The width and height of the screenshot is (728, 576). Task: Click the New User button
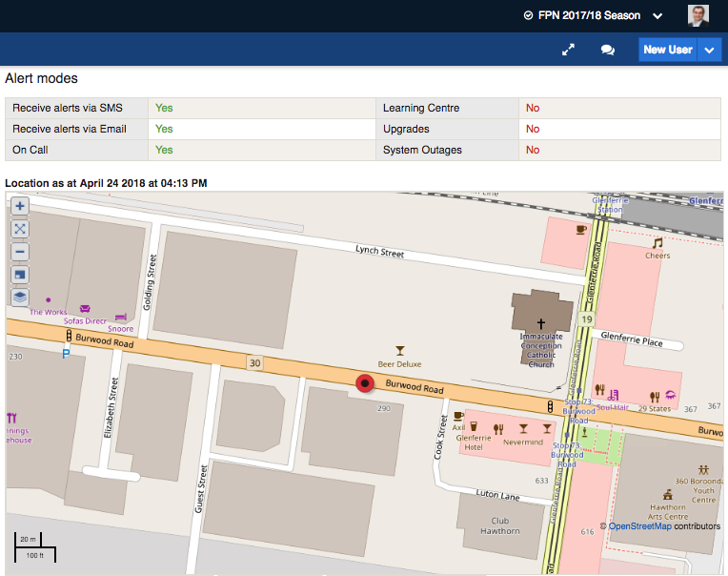668,50
